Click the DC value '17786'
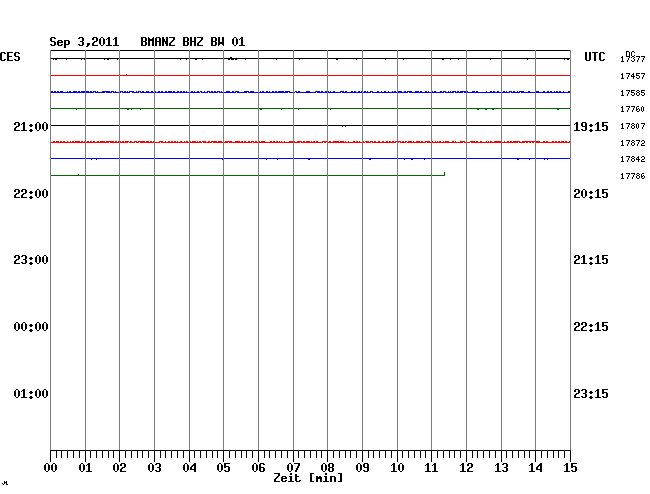The image size is (650, 494). pos(633,176)
